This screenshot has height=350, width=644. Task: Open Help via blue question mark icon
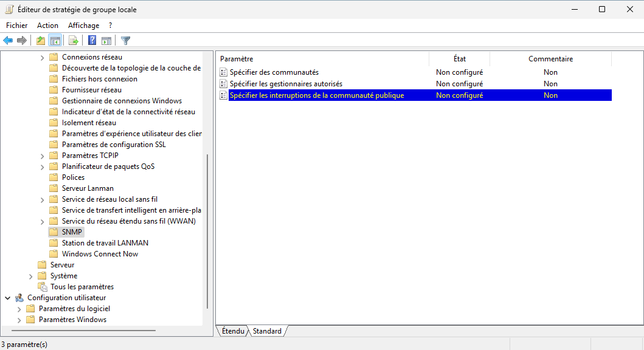point(92,41)
